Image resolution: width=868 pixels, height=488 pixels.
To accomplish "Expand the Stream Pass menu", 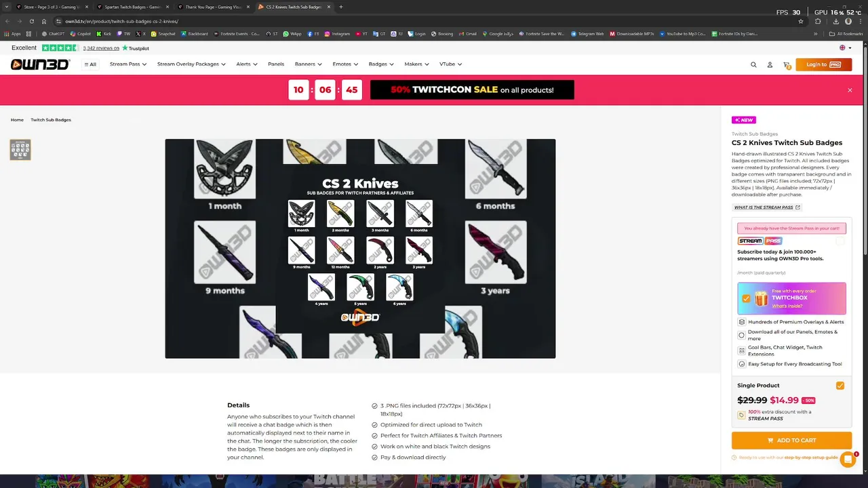I will (x=127, y=64).
